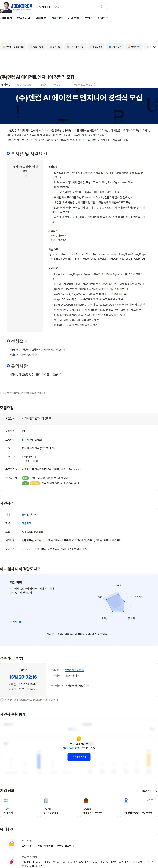
Task: Click the 수인분당선 badge beside 선릉역
Action: tap(35, 483)
